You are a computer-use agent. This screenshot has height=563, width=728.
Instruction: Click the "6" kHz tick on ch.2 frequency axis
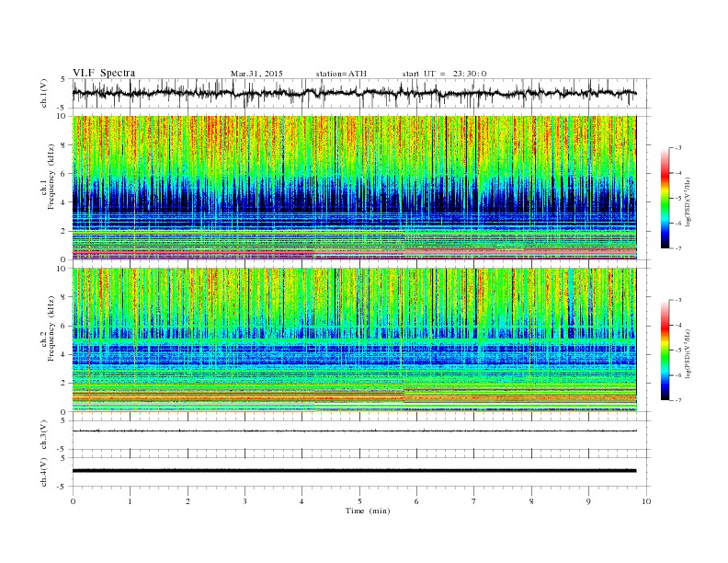click(x=64, y=326)
